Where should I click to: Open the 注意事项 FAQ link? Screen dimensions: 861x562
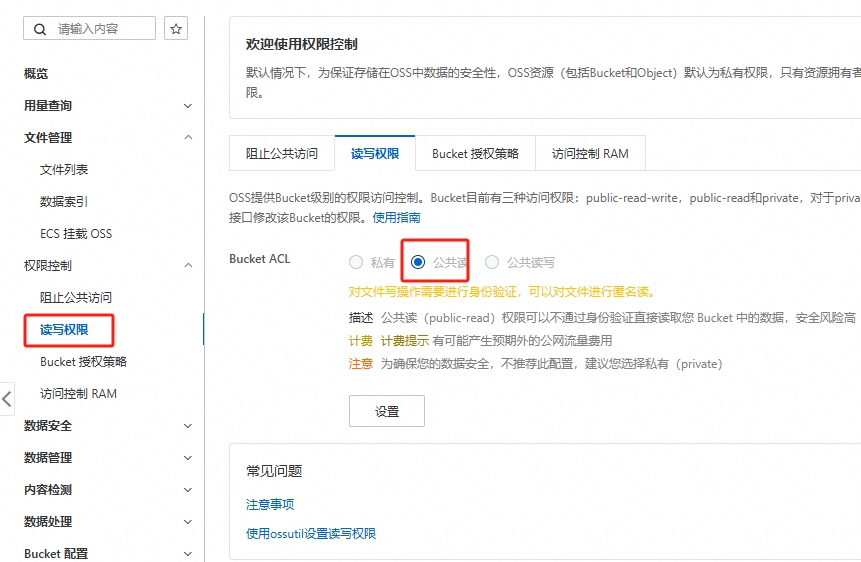[x=270, y=504]
